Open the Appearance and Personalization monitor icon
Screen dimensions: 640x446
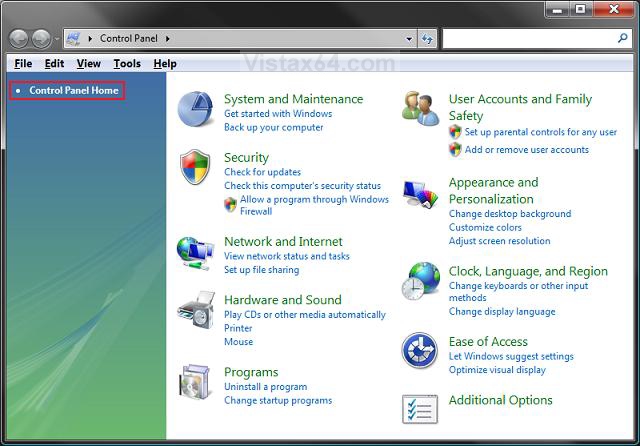[420, 194]
